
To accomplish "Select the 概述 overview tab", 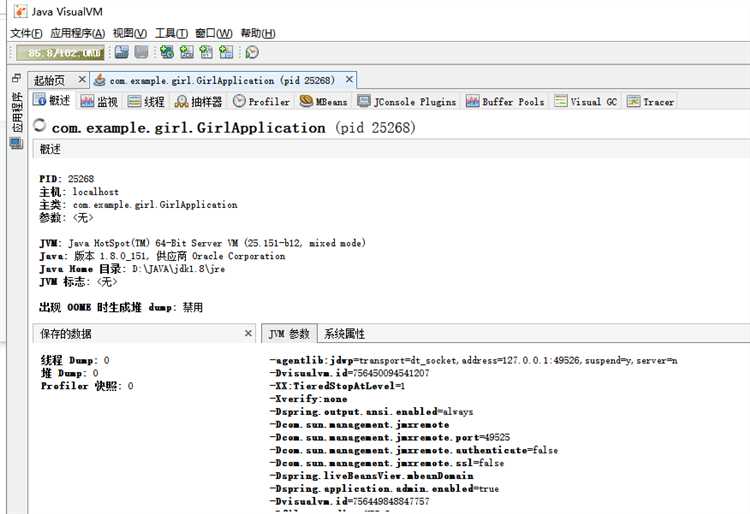I will (x=52, y=100).
